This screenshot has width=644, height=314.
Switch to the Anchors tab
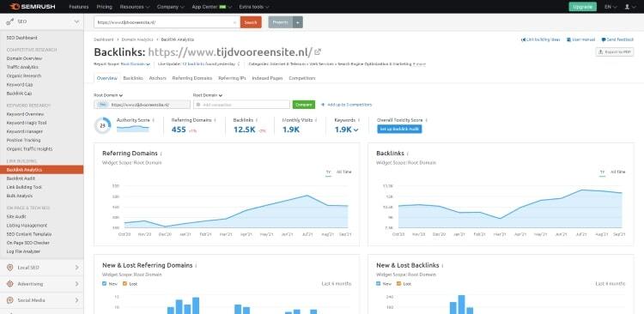click(x=158, y=78)
